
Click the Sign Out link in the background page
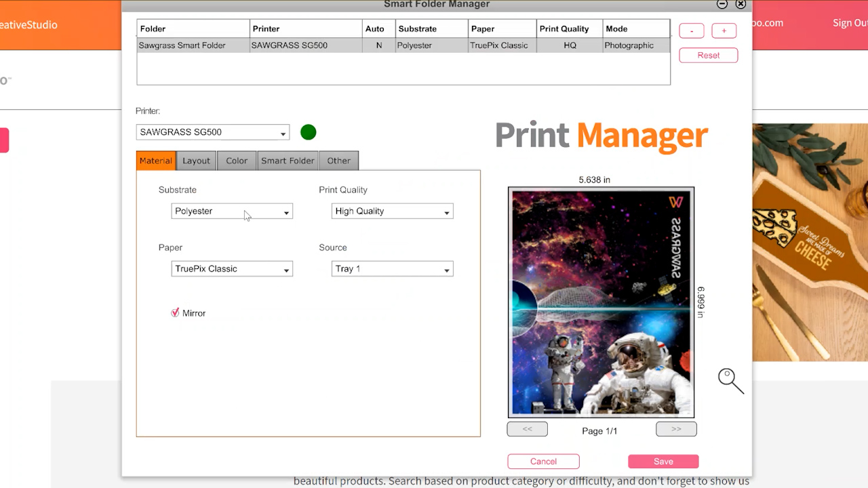point(850,23)
